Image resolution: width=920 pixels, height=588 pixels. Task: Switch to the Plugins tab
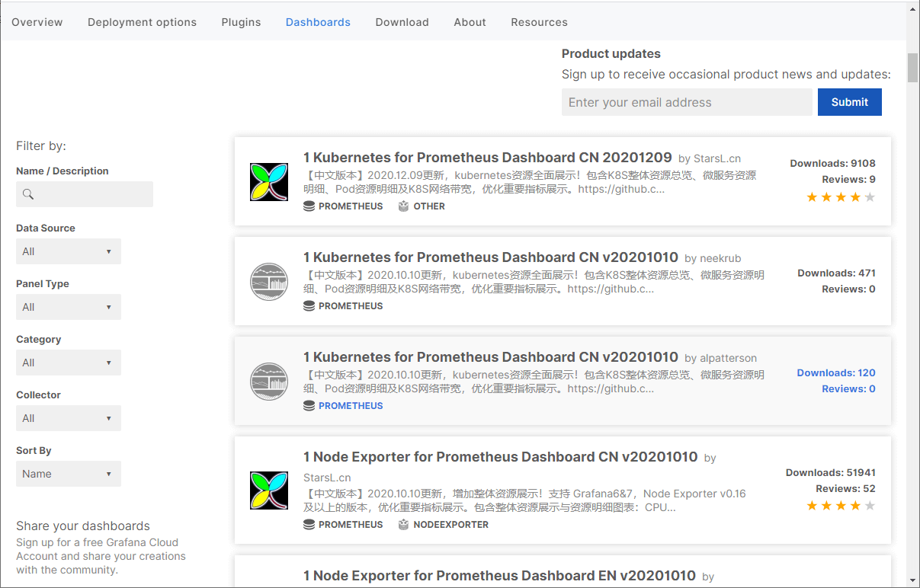tap(241, 22)
